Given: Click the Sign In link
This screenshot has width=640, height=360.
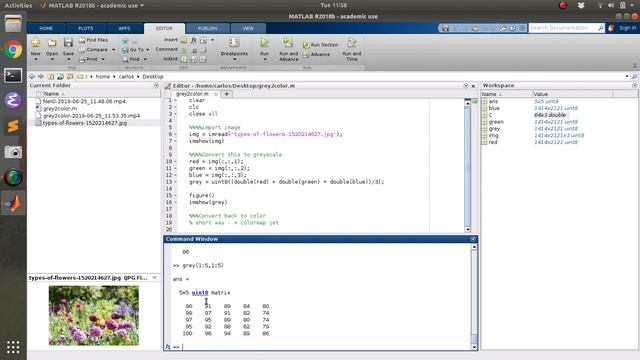Looking at the screenshot, I should tap(627, 28).
